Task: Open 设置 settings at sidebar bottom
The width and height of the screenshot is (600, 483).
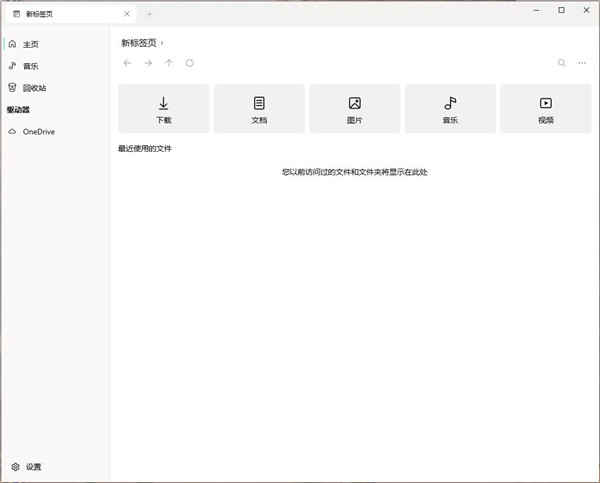Action: [x=55, y=467]
